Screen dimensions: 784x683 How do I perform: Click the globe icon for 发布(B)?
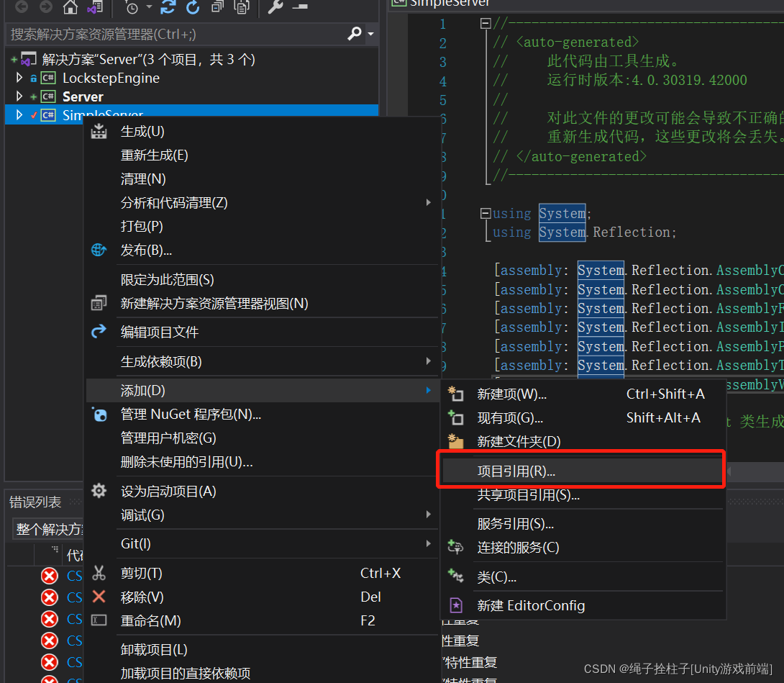(99, 250)
